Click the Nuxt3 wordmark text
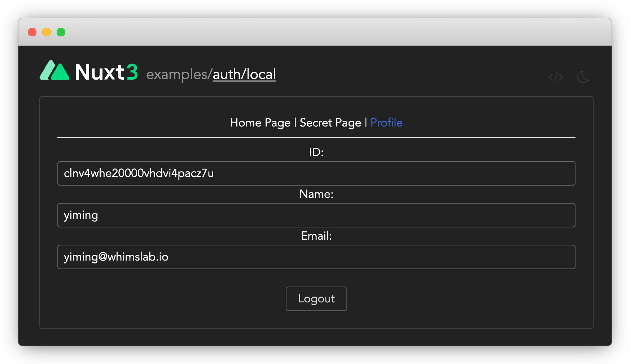The image size is (630, 364). click(106, 72)
